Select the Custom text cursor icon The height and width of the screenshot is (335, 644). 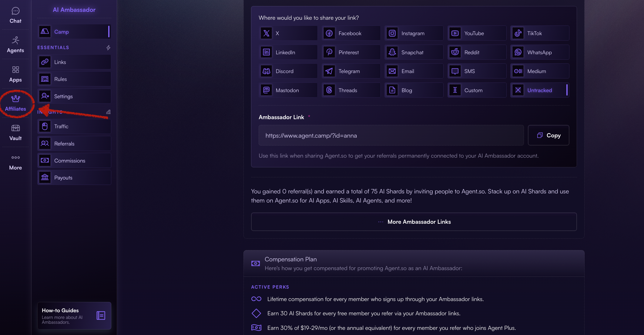(x=455, y=90)
